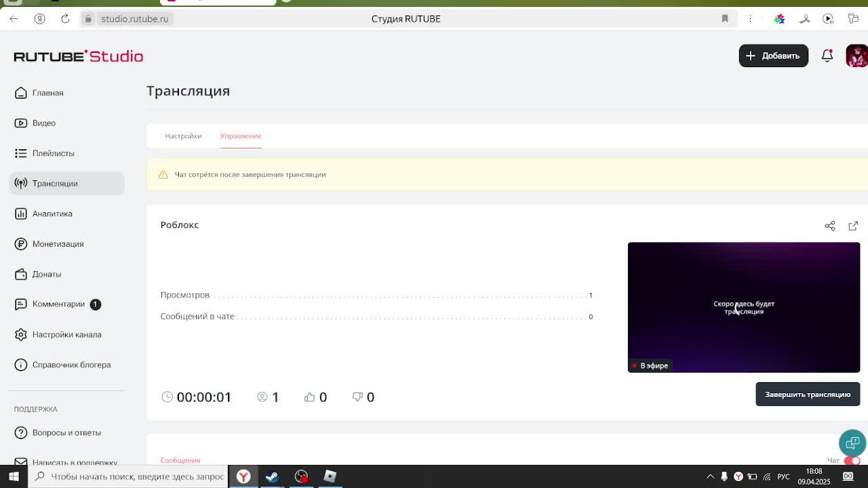Image resolution: width=868 pixels, height=488 pixels.
Task: Click the share stream icon
Action: [830, 226]
